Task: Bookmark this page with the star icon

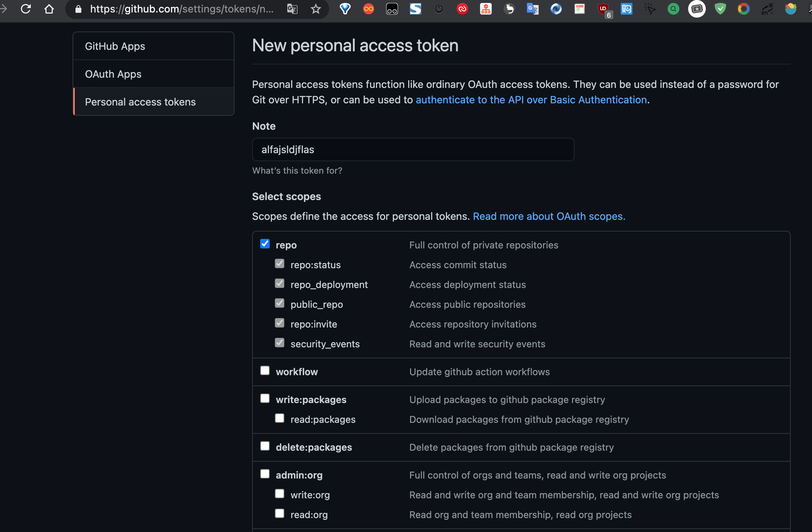Action: click(315, 9)
